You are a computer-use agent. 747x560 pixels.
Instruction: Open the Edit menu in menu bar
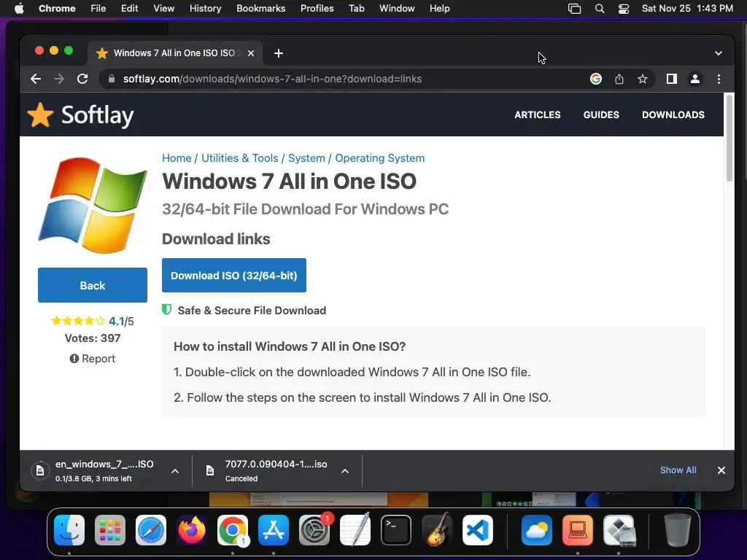[130, 9]
